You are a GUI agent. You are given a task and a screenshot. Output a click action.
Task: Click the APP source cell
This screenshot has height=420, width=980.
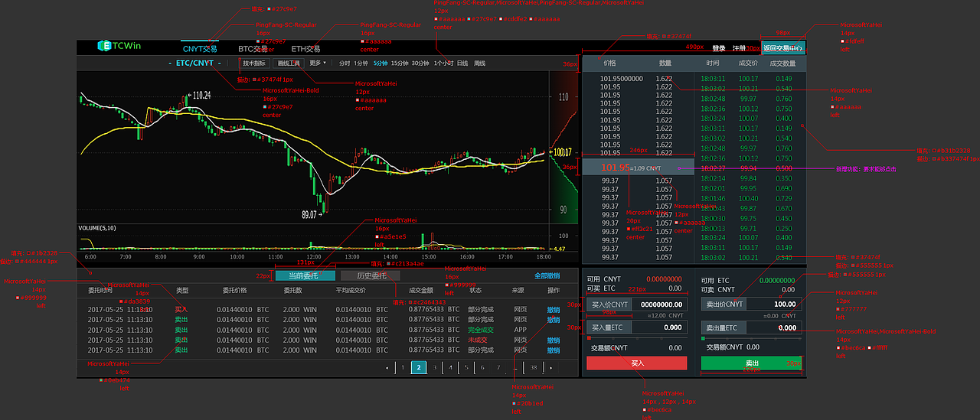coord(520,330)
